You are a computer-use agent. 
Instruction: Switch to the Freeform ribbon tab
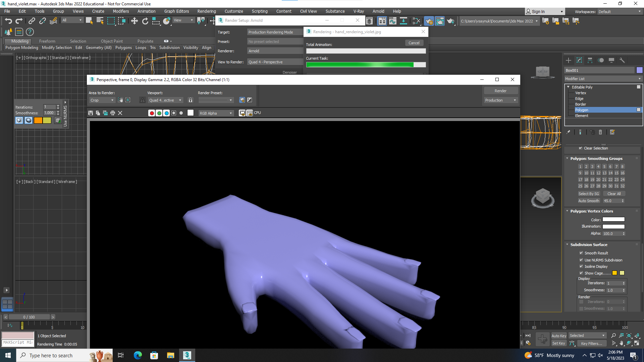(x=47, y=41)
